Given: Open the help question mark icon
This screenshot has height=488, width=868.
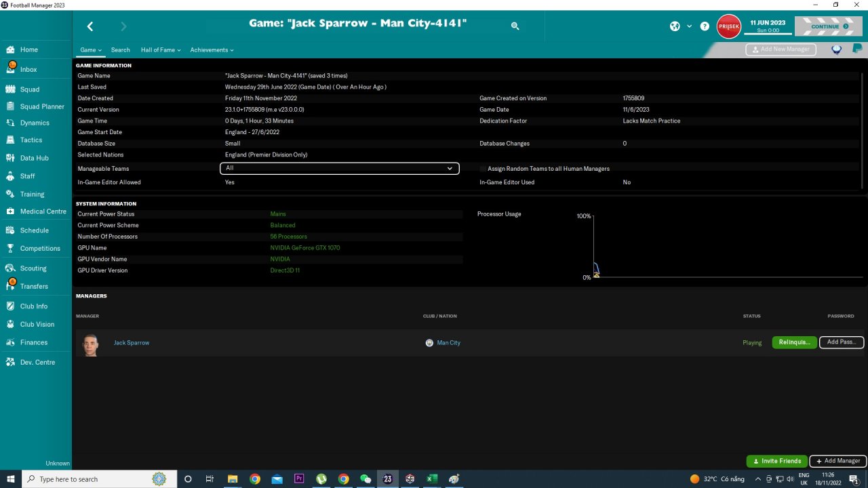Looking at the screenshot, I should [x=705, y=26].
